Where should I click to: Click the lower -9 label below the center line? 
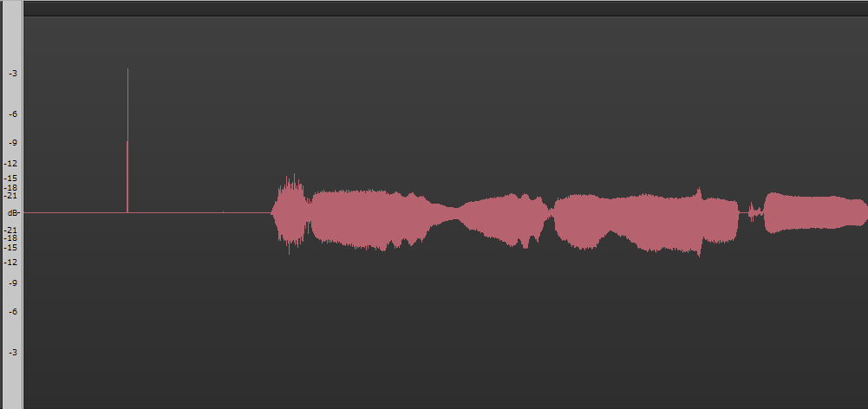(13, 282)
